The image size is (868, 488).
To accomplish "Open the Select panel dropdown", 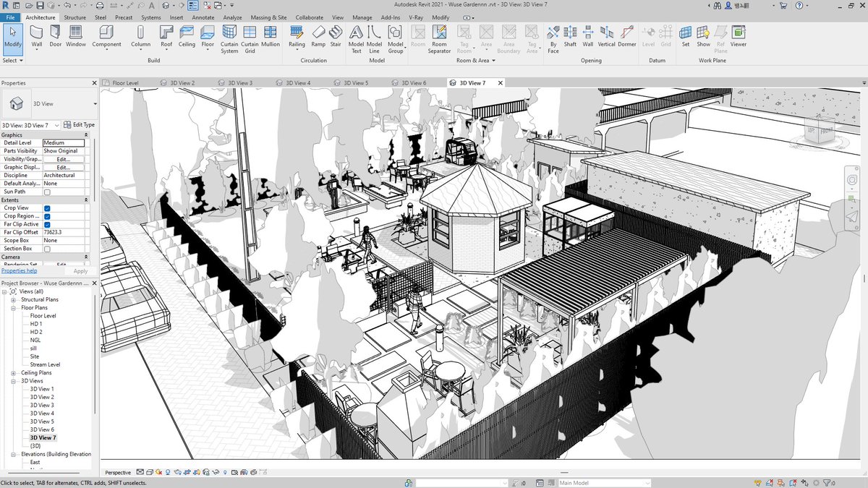I will tap(13, 61).
